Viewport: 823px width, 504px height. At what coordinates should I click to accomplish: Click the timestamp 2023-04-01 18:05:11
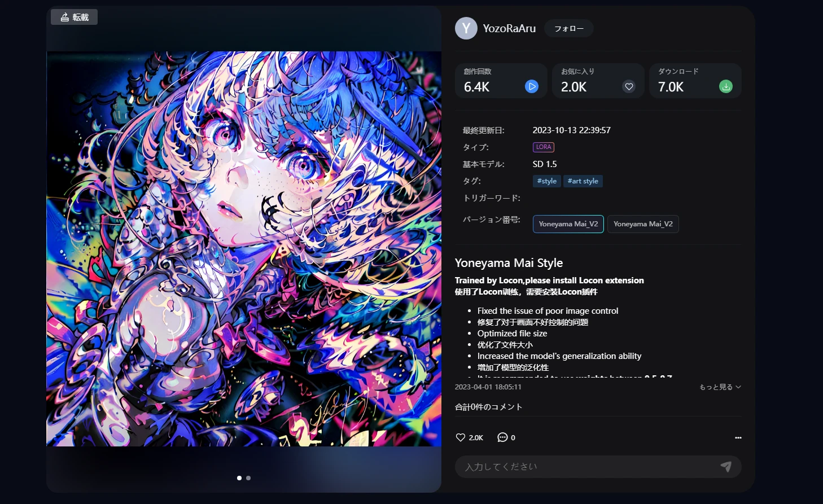click(x=488, y=387)
